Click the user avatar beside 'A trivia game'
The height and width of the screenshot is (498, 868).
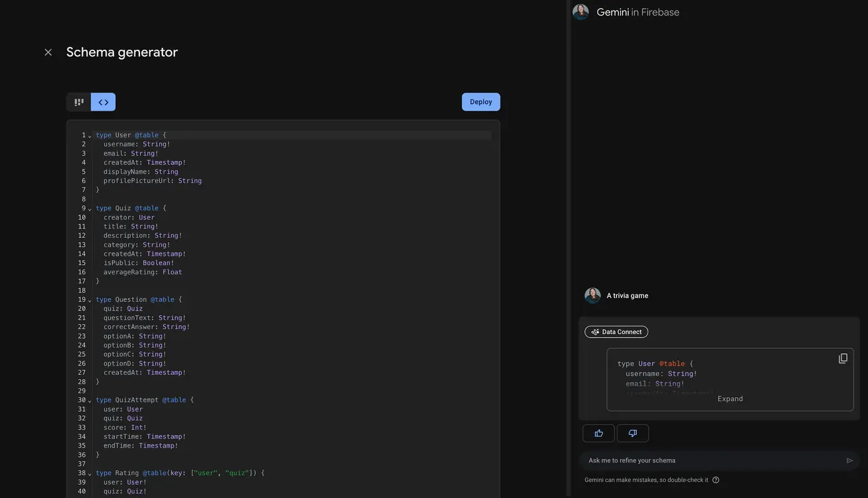(593, 296)
